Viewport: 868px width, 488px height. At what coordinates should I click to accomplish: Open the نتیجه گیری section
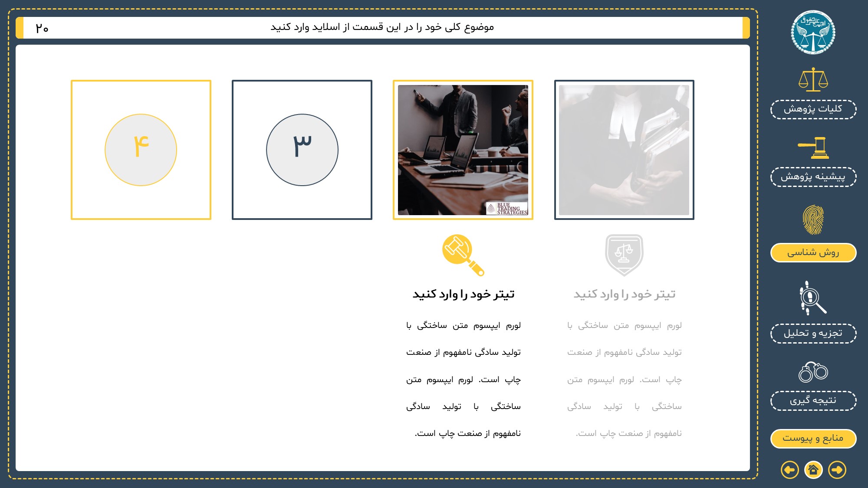click(813, 400)
